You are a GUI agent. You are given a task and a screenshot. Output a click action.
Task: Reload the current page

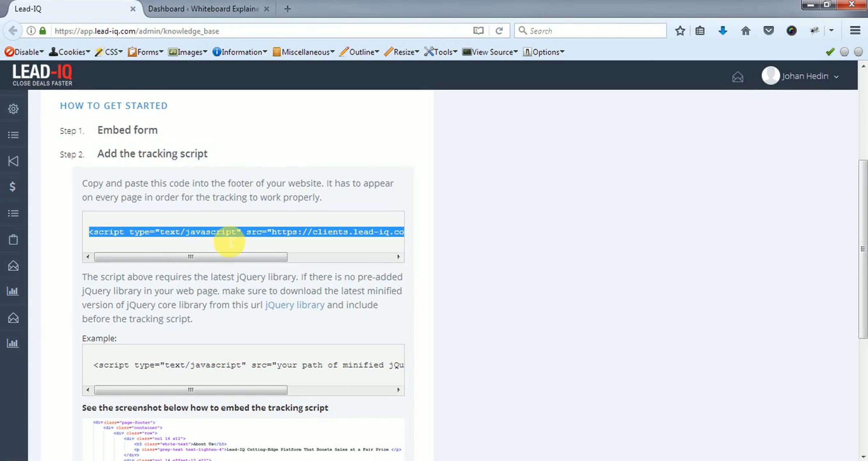click(499, 31)
